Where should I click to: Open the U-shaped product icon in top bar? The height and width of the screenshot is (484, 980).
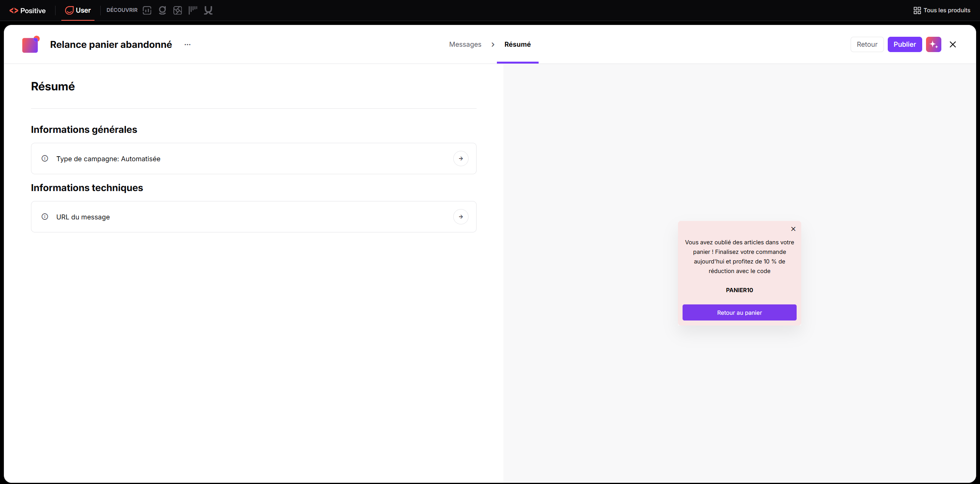pyautogui.click(x=208, y=10)
